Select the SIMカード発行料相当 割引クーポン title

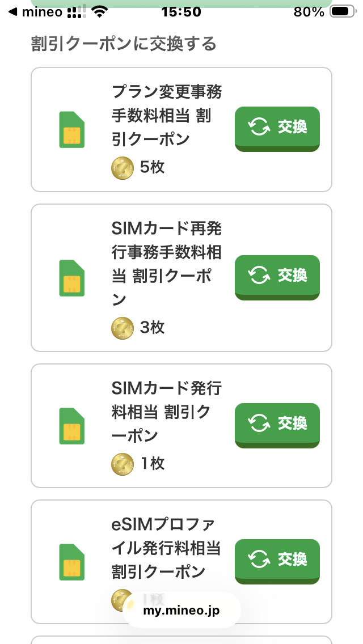point(167,412)
